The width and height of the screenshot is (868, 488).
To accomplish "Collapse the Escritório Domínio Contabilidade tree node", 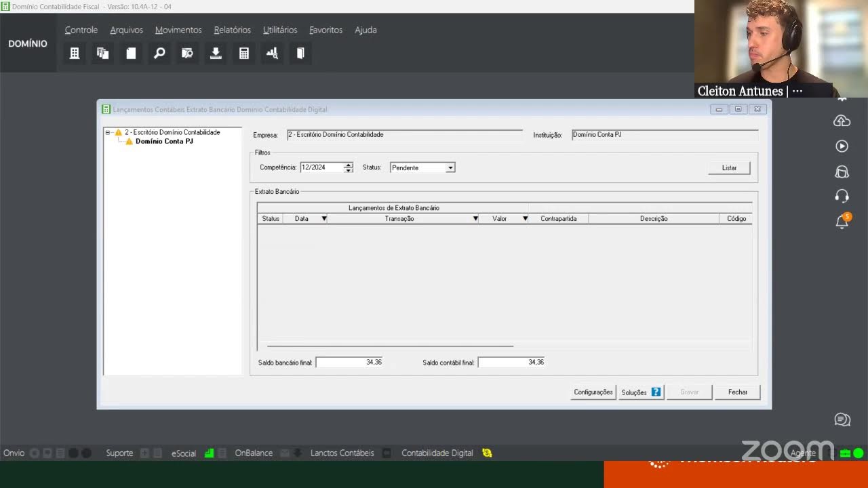I will pyautogui.click(x=108, y=133).
